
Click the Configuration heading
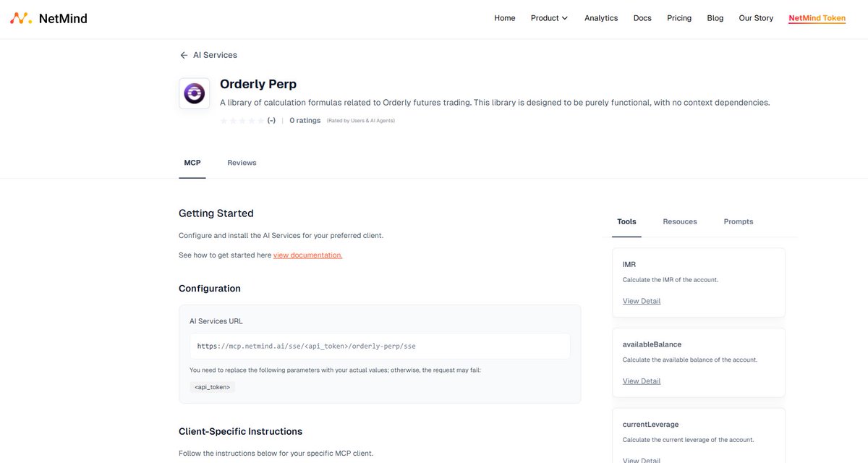210,289
